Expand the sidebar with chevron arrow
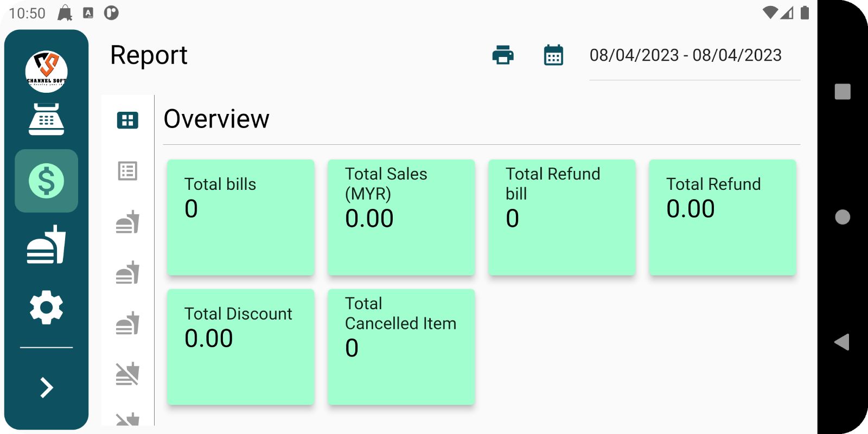 click(x=46, y=387)
